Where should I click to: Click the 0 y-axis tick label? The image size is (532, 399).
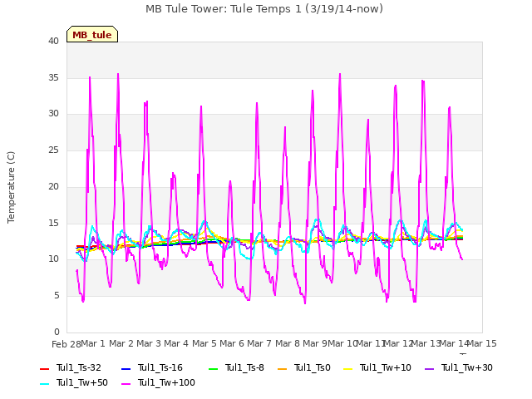coord(57,332)
